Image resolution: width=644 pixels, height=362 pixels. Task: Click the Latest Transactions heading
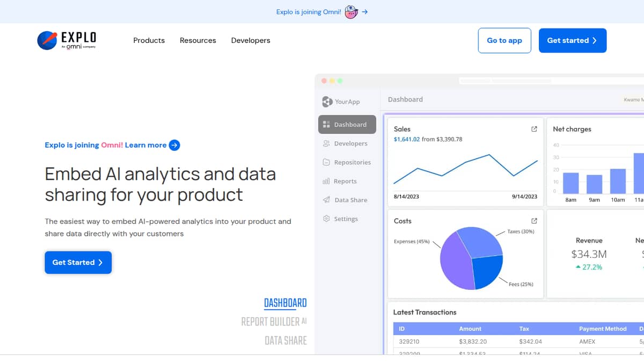click(425, 312)
